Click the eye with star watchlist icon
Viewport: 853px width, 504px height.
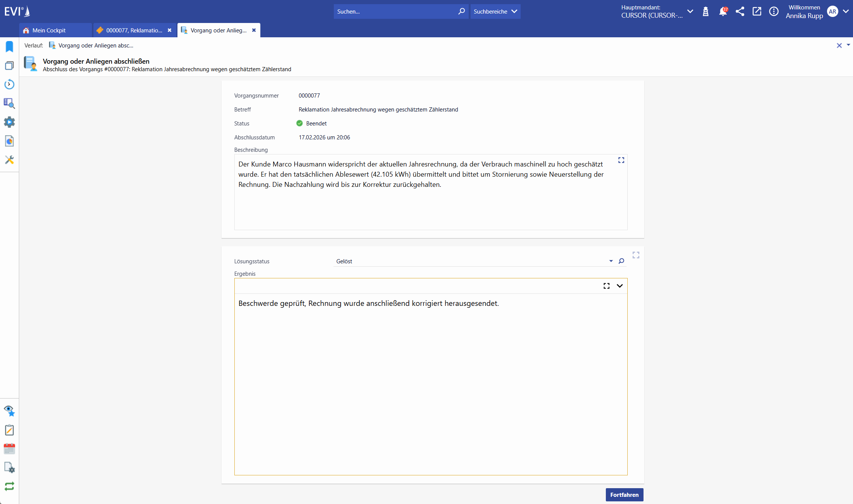click(9, 411)
